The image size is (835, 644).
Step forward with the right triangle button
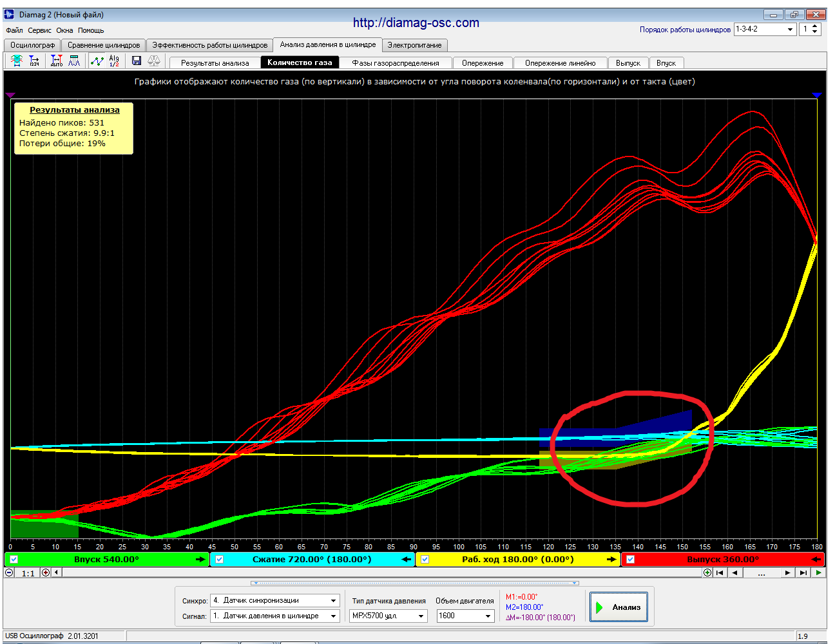point(787,573)
